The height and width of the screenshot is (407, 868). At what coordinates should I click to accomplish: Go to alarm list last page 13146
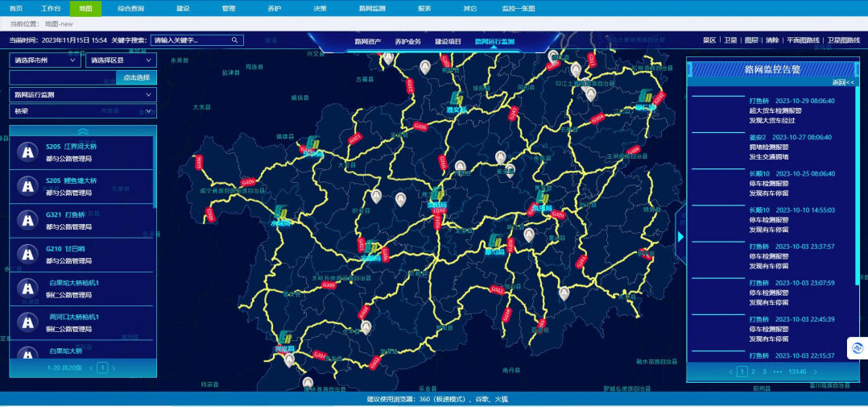point(797,372)
